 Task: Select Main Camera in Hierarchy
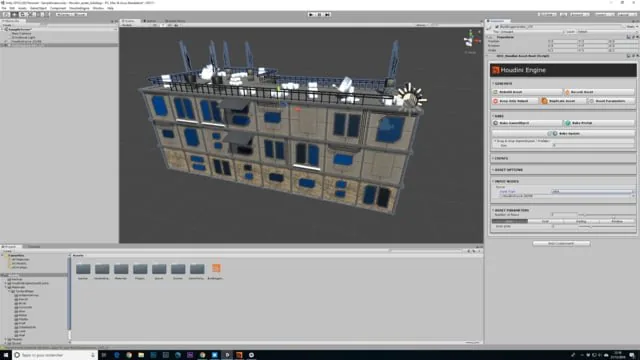tap(21, 33)
